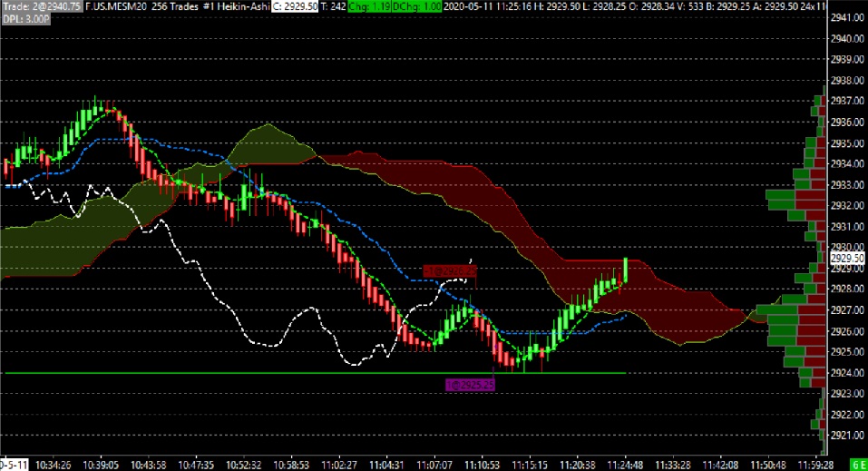Click the highlighted 2929.50 current price marker
This screenshot has height=471, width=868.
(847, 259)
